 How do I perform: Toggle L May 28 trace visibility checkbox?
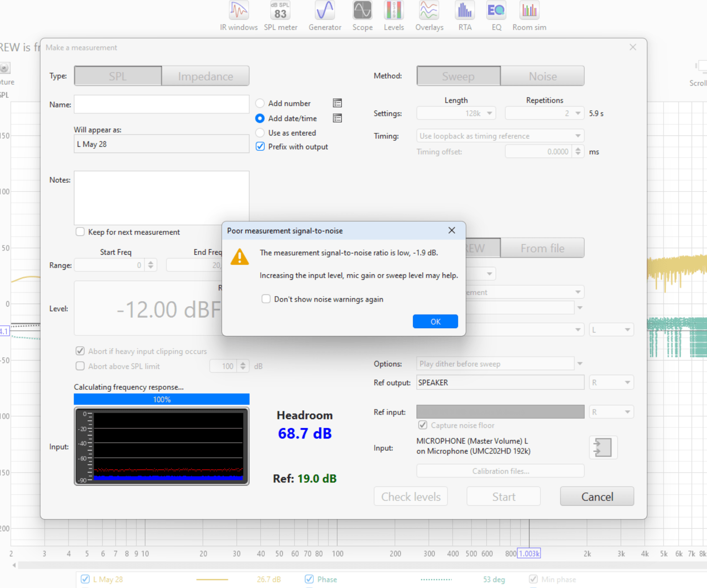(85, 579)
